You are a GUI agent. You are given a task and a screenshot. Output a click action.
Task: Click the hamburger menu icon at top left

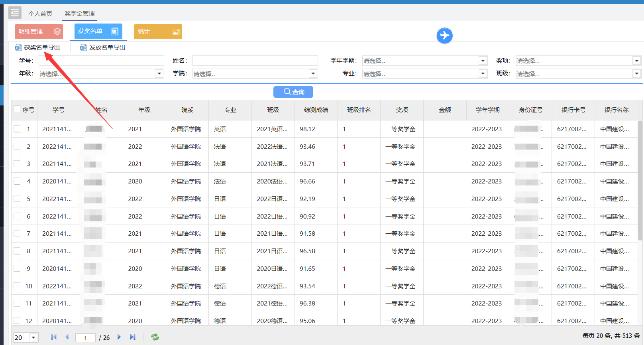click(x=15, y=13)
